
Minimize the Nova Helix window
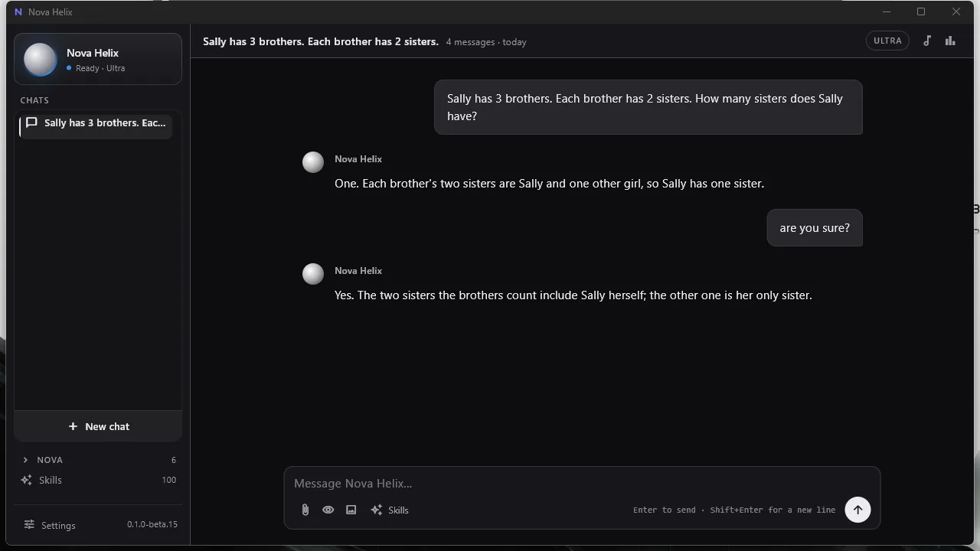(887, 11)
